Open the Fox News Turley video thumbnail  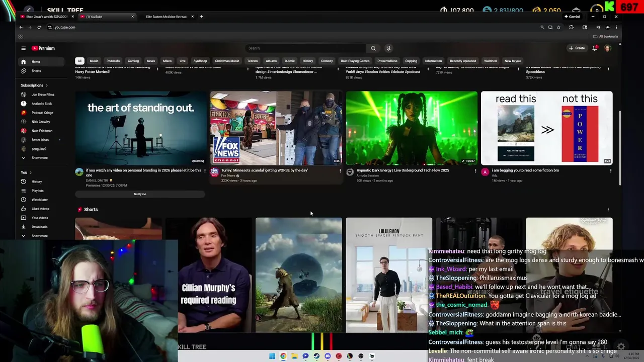click(x=276, y=128)
